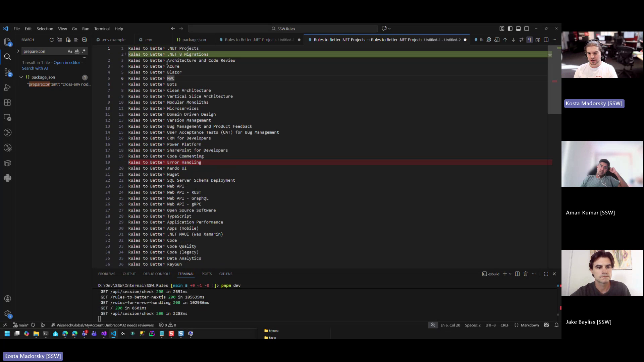Open the Source Control view
Screen dimensions: 644x362
click(x=8, y=72)
